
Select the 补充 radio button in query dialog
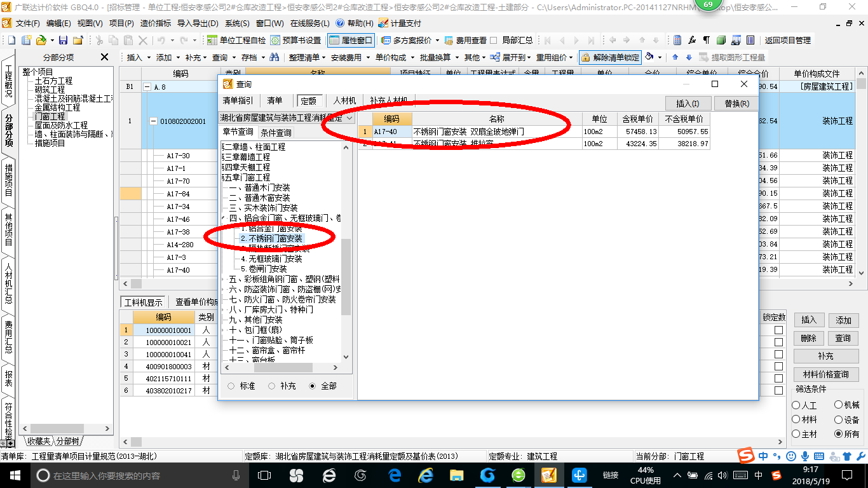[x=271, y=386]
